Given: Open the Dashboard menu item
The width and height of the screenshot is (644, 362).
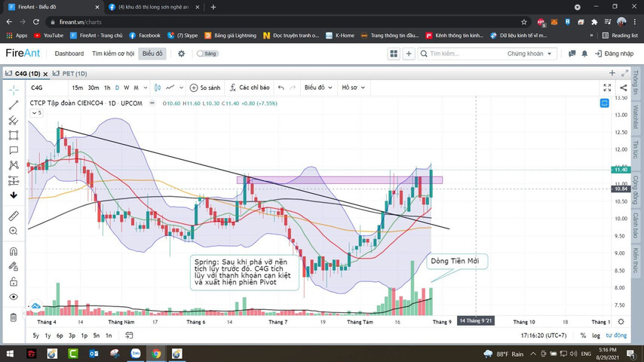Looking at the screenshot, I should [69, 54].
